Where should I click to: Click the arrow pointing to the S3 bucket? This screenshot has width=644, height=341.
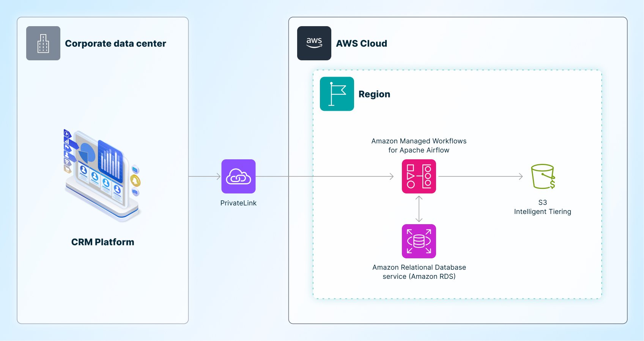tap(480, 176)
